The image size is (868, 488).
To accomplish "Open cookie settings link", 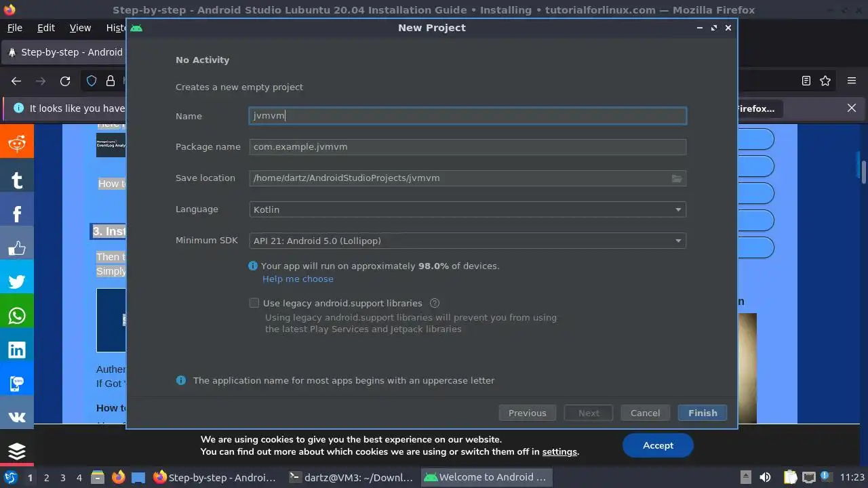I will 559,452.
